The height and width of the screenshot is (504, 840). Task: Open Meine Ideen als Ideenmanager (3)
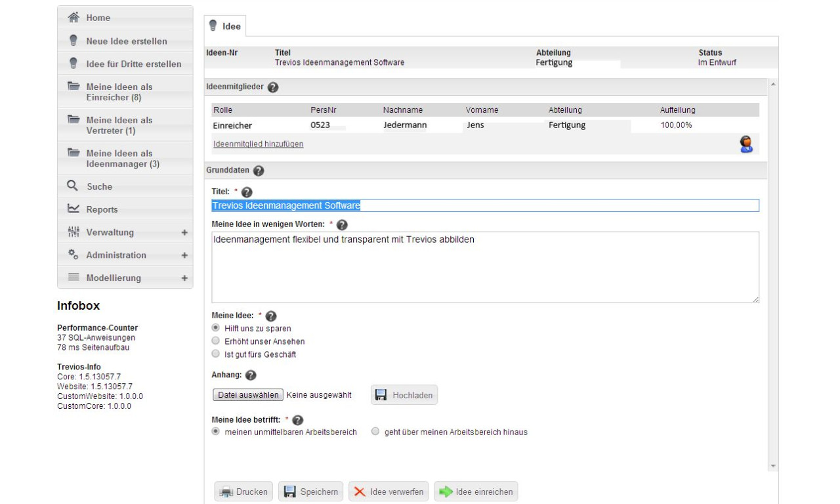point(125,159)
